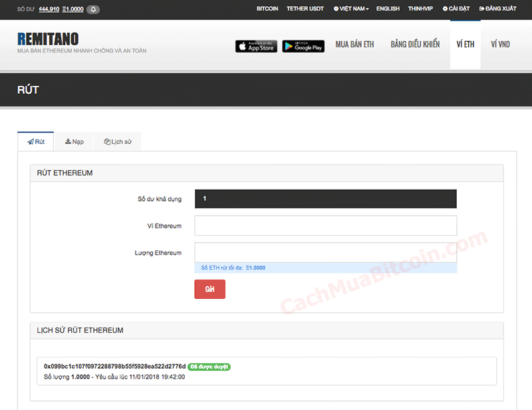
Task: Click the Remitano logo
Action: click(48, 39)
